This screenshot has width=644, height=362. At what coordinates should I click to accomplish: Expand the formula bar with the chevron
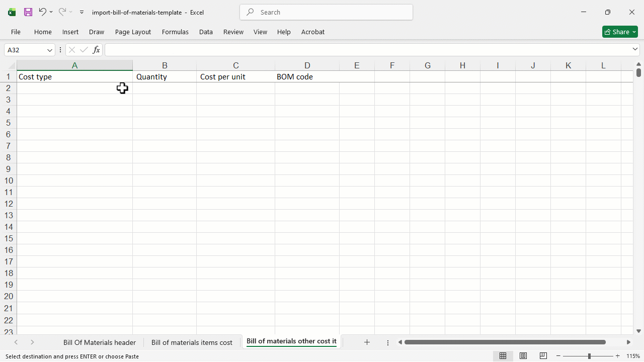click(x=635, y=49)
